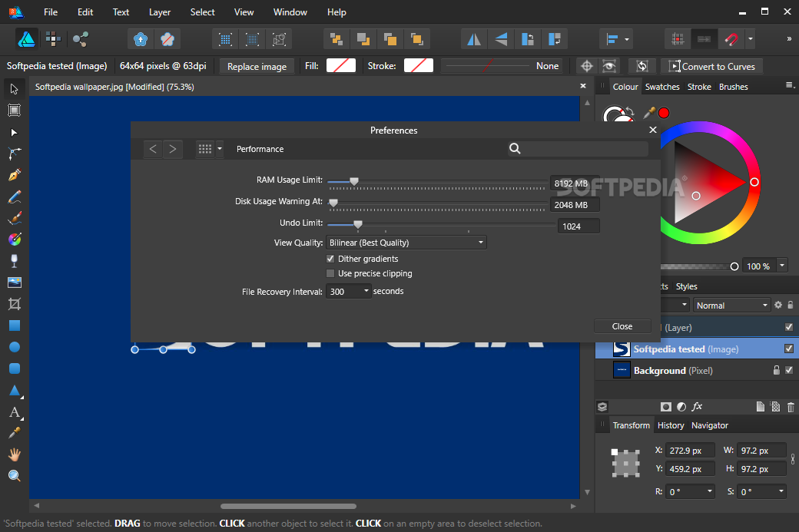The image size is (799, 532).
Task: Select the Artistic Text tool
Action: coord(15,411)
